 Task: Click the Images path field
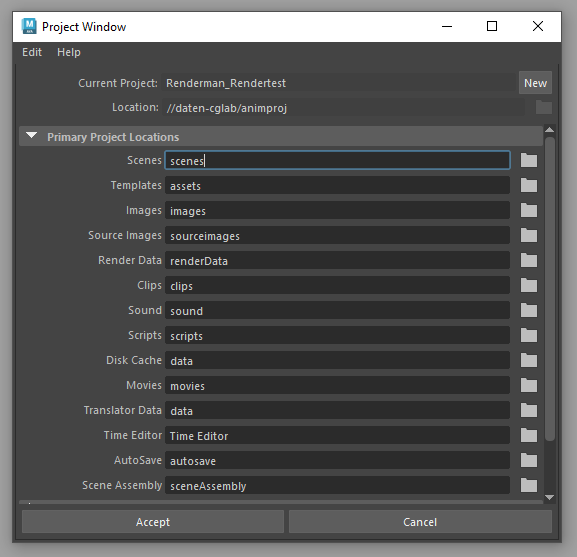pyautogui.click(x=337, y=210)
